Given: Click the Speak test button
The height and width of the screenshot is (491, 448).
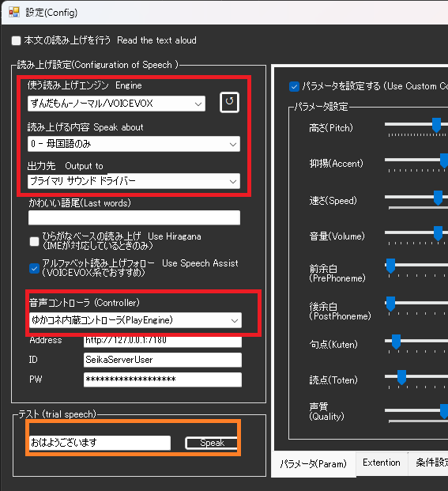Looking at the screenshot, I should 212,443.
